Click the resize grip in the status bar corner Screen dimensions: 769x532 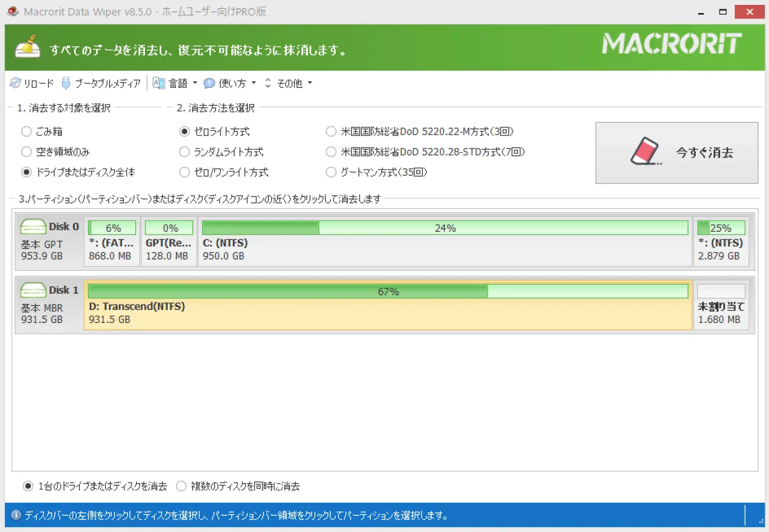tap(761, 521)
